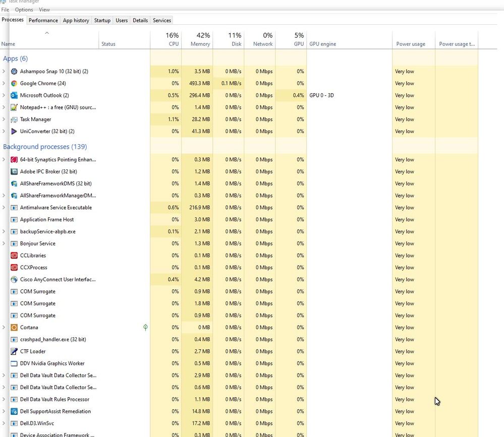Click the Cortana suspended leaf status icon
The width and height of the screenshot is (504, 437).
(145, 328)
